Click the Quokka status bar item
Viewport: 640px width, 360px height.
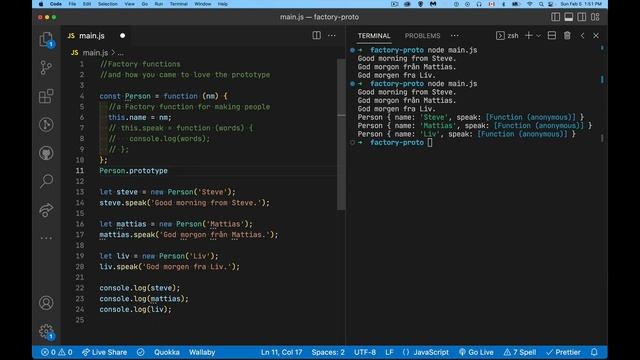tap(167, 352)
